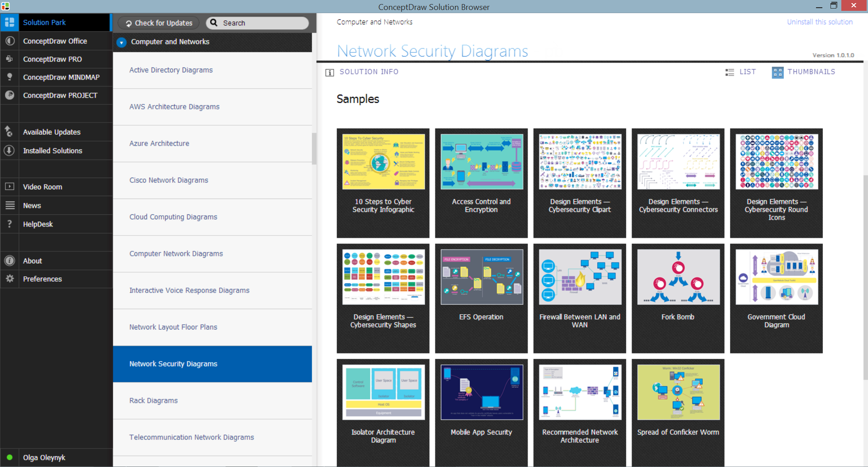This screenshot has height=467, width=868.
Task: Click the samples pane vertical scrollbar
Action: click(x=865, y=278)
